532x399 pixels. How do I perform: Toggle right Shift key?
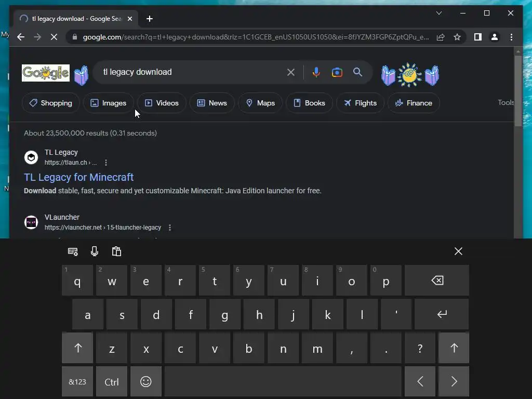pos(454,348)
